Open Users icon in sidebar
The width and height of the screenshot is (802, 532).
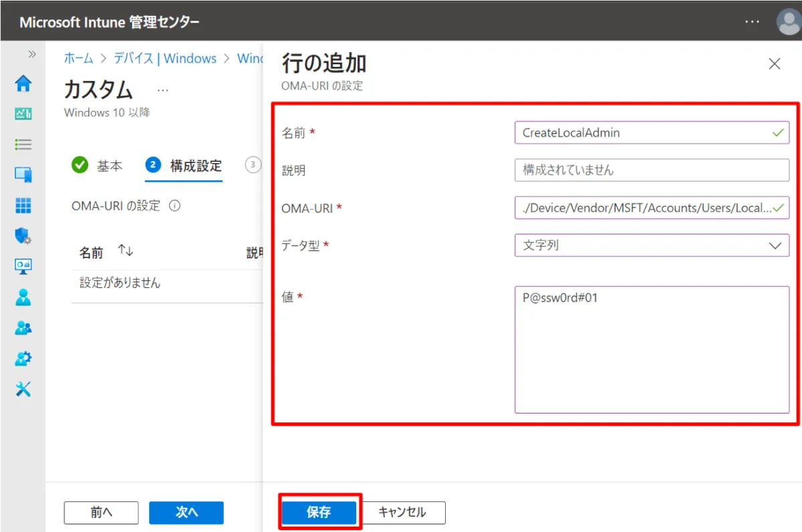(23, 297)
